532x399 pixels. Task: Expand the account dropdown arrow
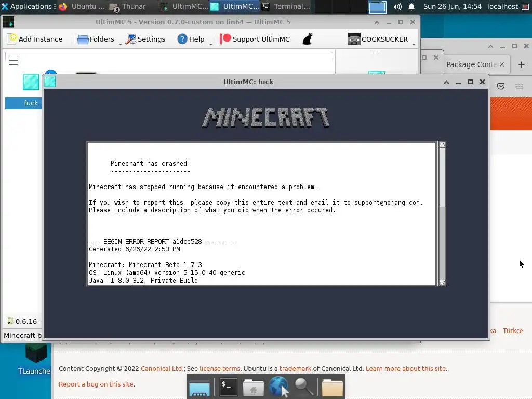point(413,45)
